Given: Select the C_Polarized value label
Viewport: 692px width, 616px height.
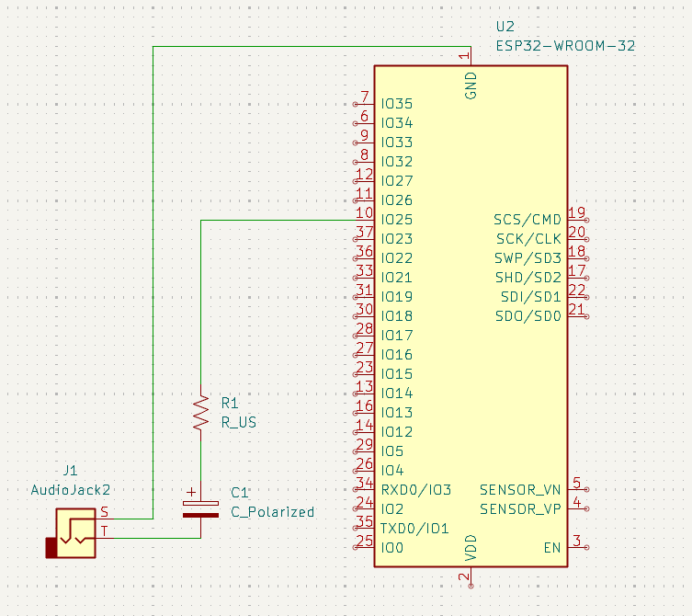Looking at the screenshot, I should 272,512.
